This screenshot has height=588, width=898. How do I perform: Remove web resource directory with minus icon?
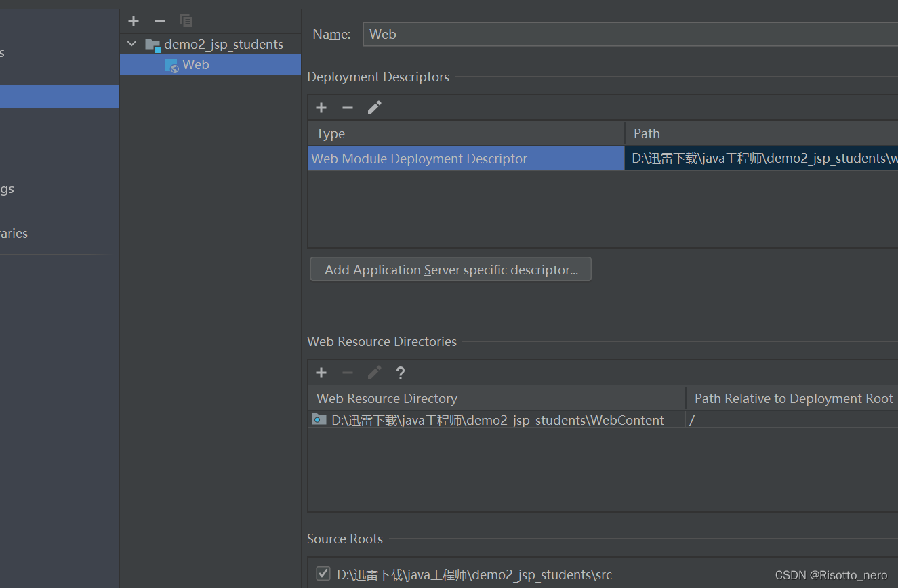click(348, 373)
